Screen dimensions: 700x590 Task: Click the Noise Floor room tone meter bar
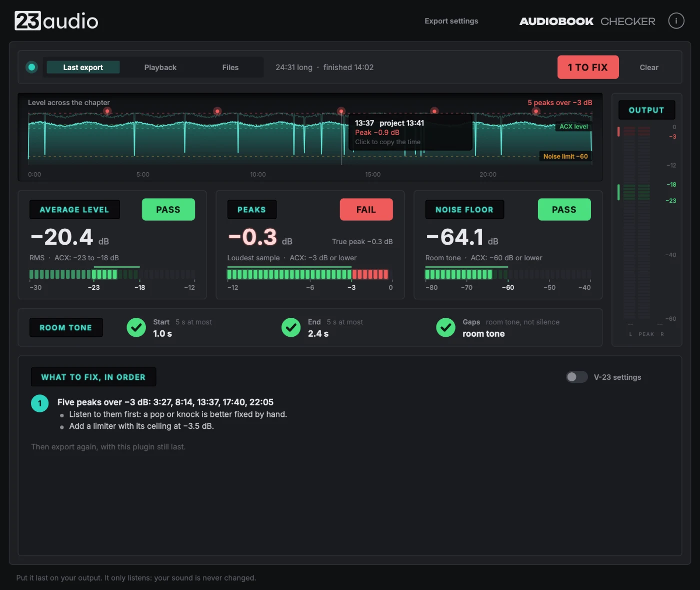[508, 274]
